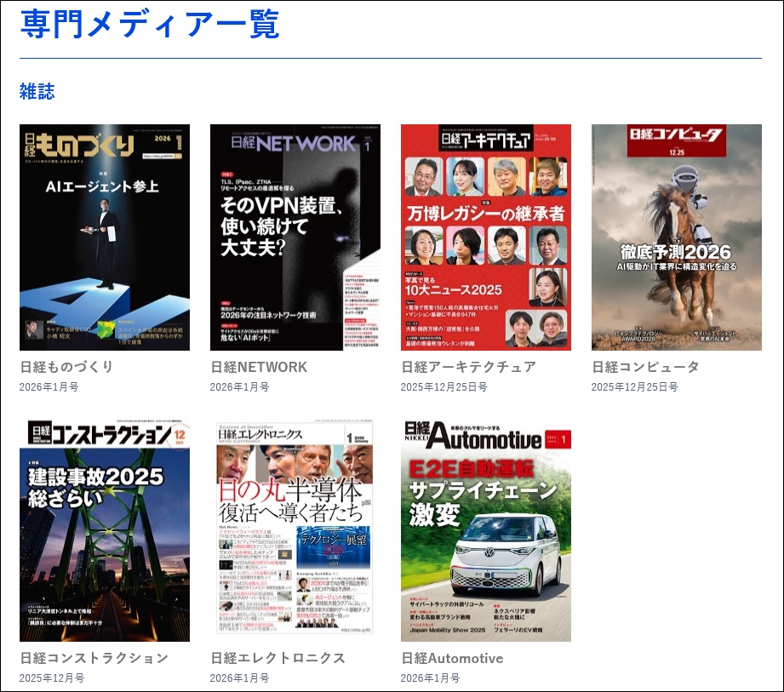This screenshot has width=784, height=692.
Task: Open the 日経エレクトロニクス cover thumbnail
Action: tap(295, 529)
